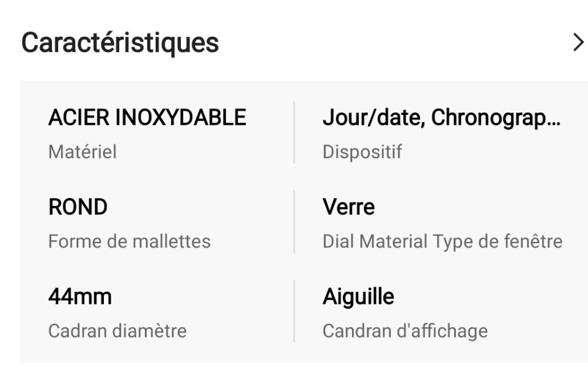The height and width of the screenshot is (368, 588).
Task: Click the word Chronograp… in Dispositif value
Action: point(496,117)
